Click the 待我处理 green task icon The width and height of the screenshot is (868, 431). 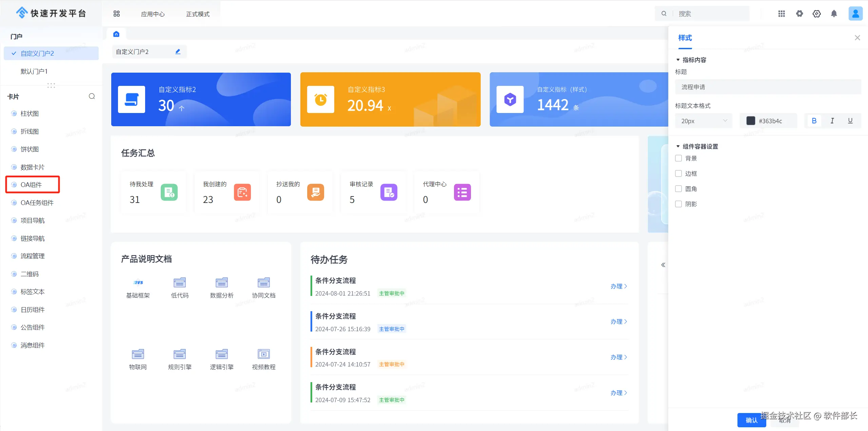coord(169,192)
